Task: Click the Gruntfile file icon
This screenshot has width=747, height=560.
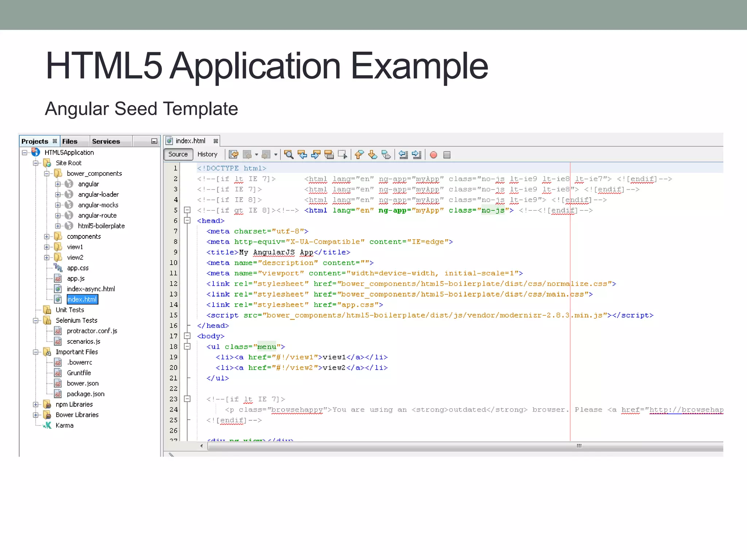Action: coord(58,373)
